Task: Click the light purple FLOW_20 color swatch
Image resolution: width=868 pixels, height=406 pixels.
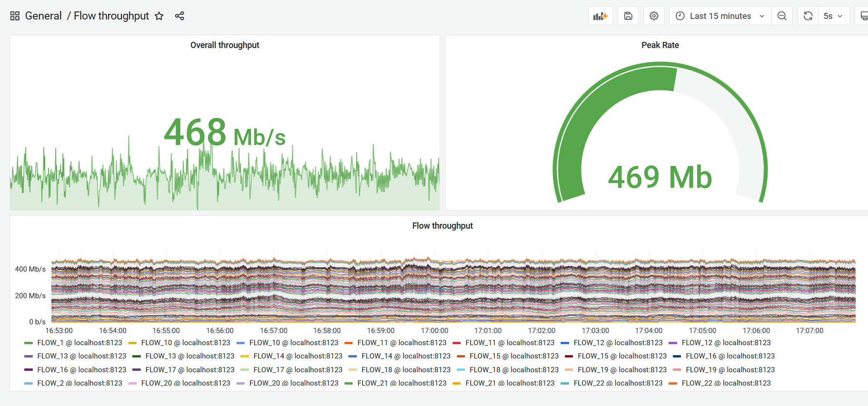Action: coord(240,383)
